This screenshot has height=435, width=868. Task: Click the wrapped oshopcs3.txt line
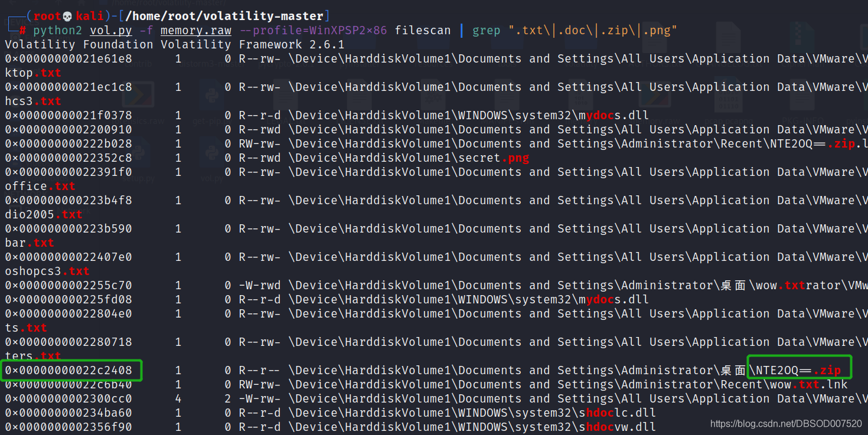47,271
